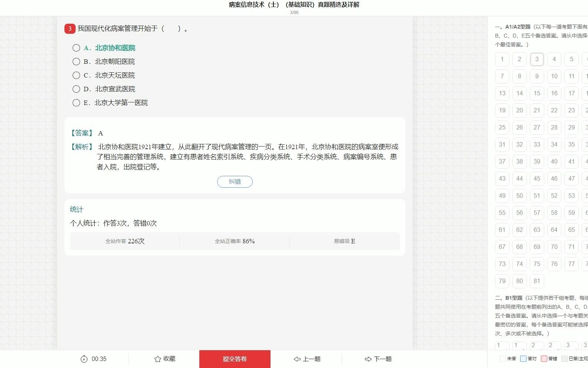Click the timer clock icon
Screen dimensions: 588x368
(x=84, y=359)
